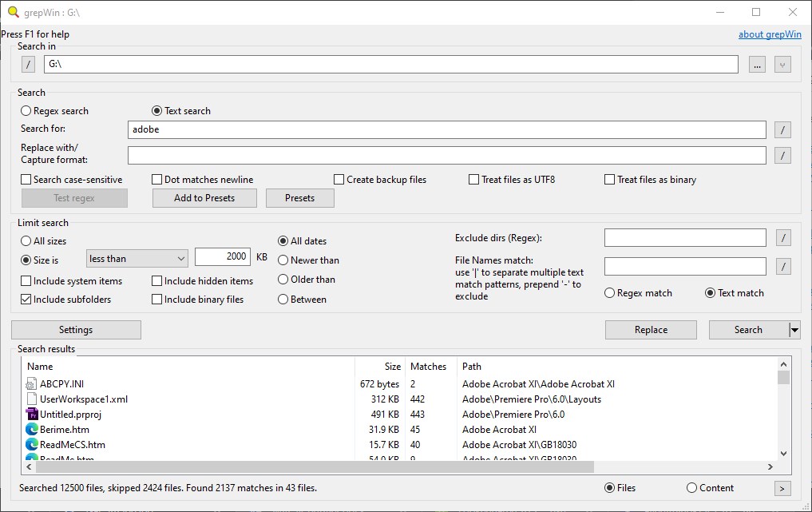812x512 pixels.
Task: Click the Add to Presets button
Action: coord(204,198)
